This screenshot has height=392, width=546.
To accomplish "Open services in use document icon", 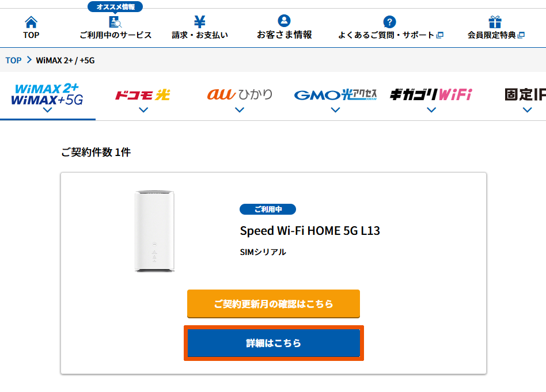I will 115,22.
